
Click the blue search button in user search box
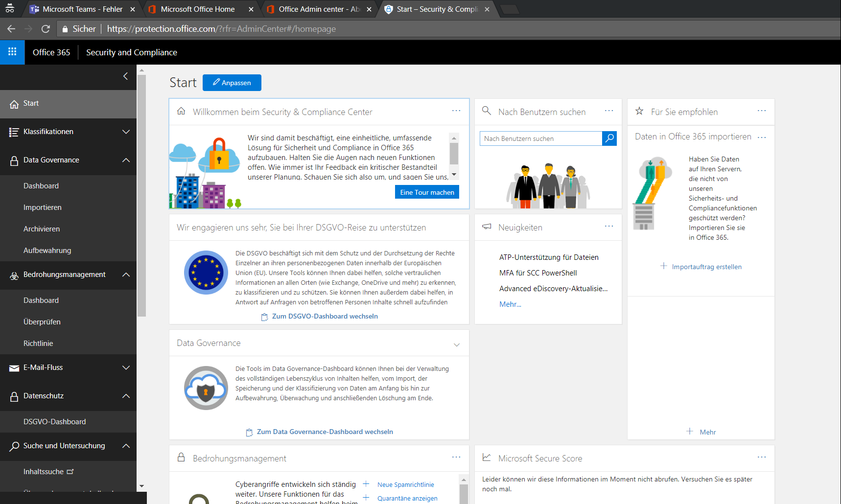click(609, 138)
